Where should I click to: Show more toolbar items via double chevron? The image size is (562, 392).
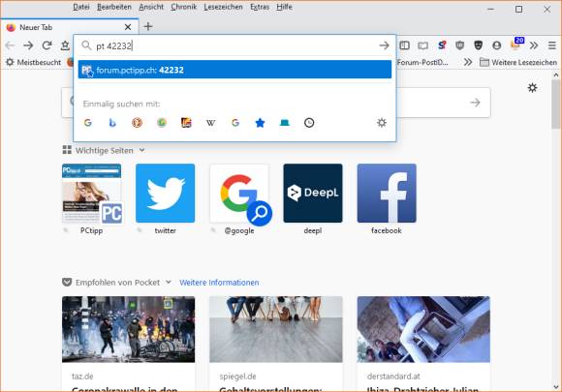(x=534, y=45)
